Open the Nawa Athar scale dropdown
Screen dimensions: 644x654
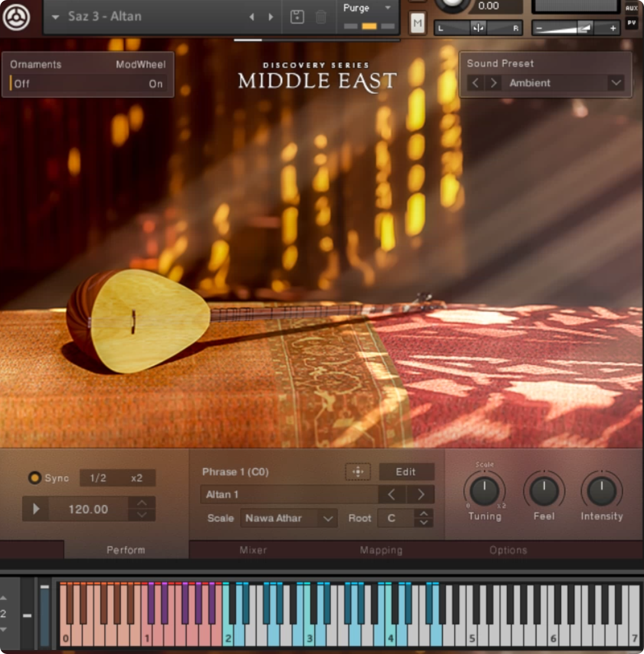pyautogui.click(x=289, y=518)
